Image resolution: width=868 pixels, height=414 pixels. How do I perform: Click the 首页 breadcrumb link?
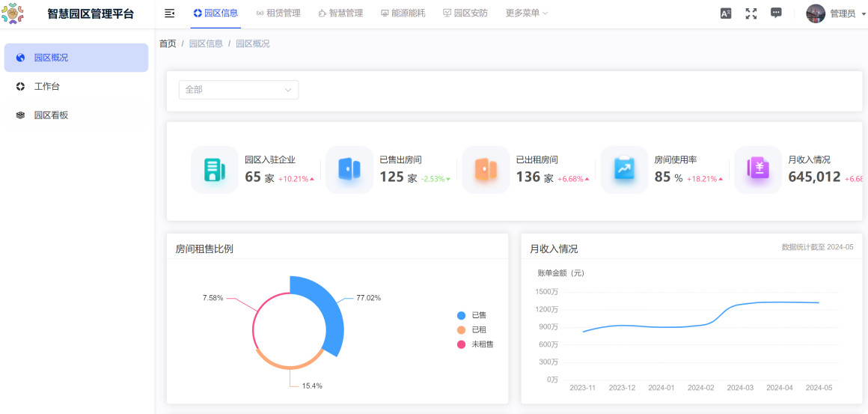point(168,43)
